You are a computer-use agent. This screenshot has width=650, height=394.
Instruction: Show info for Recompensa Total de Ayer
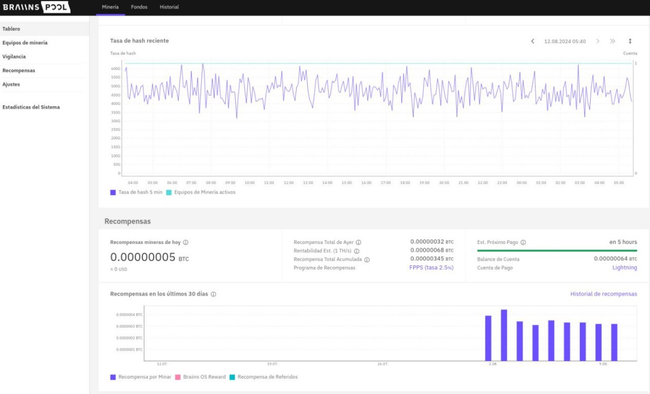359,242
